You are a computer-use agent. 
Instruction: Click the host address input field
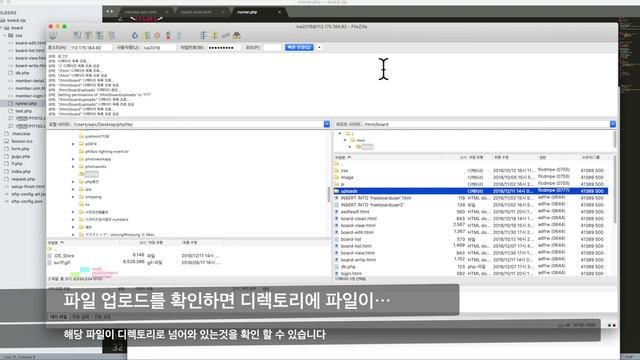[x=91, y=48]
